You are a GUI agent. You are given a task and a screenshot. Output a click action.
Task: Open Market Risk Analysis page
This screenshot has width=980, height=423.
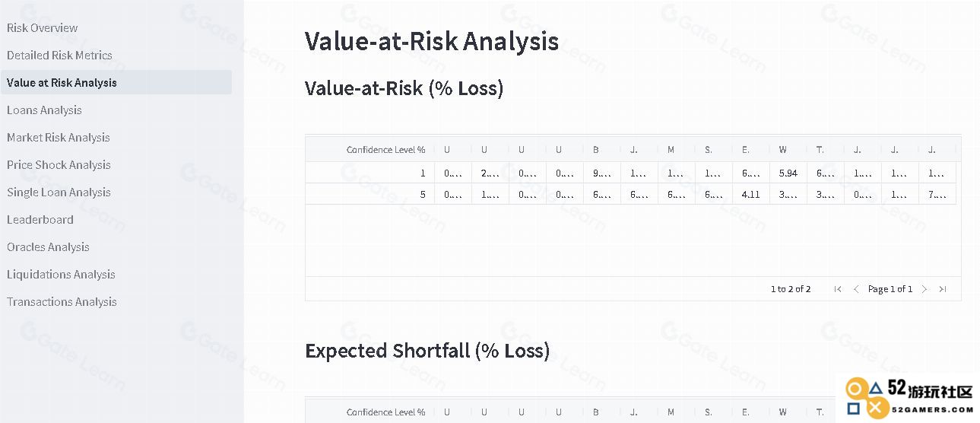[59, 138]
